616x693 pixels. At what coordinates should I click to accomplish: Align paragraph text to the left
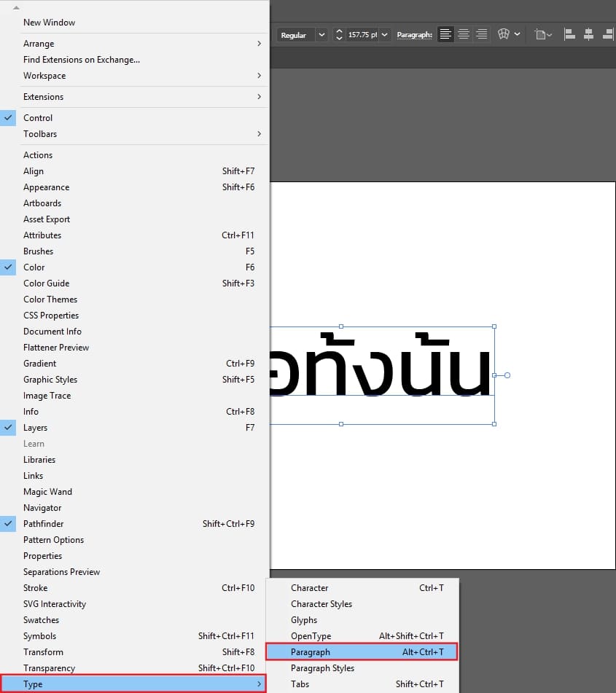445,34
